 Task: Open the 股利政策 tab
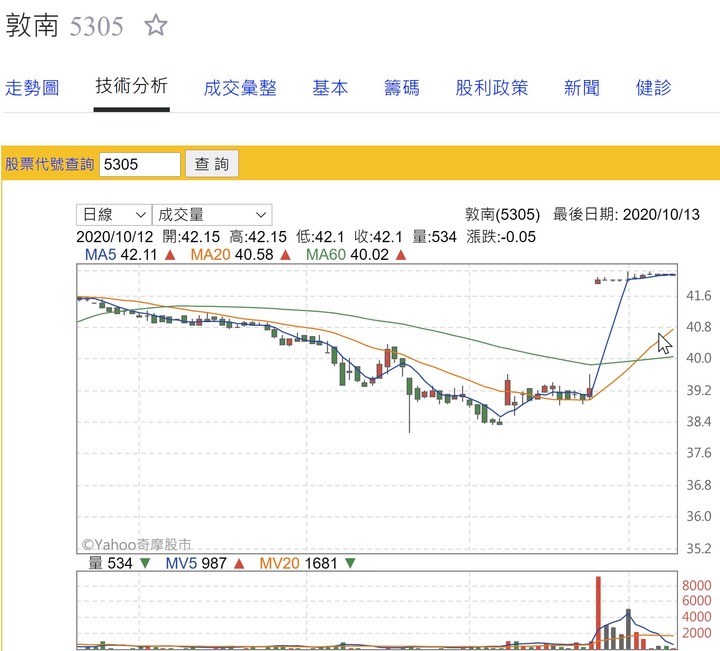(x=492, y=88)
